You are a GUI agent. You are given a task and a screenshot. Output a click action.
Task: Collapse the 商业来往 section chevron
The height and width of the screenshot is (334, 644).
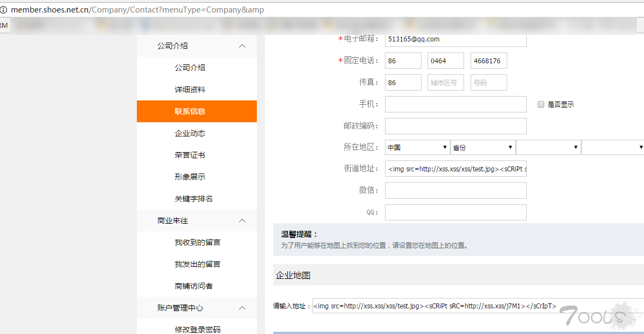tap(242, 220)
